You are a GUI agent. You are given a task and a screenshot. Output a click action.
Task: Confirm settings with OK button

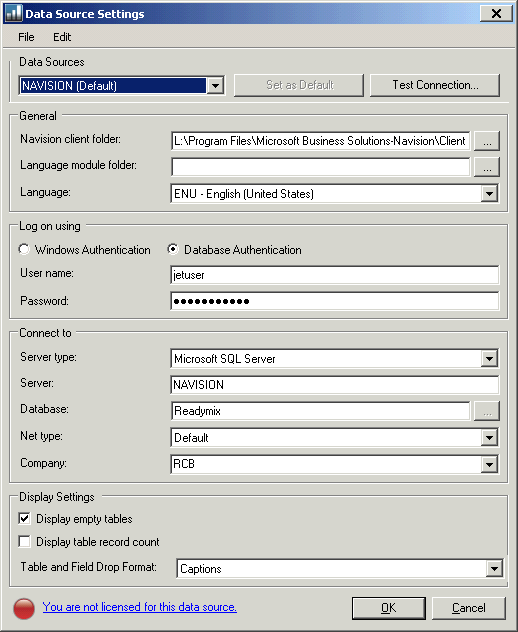click(x=389, y=608)
